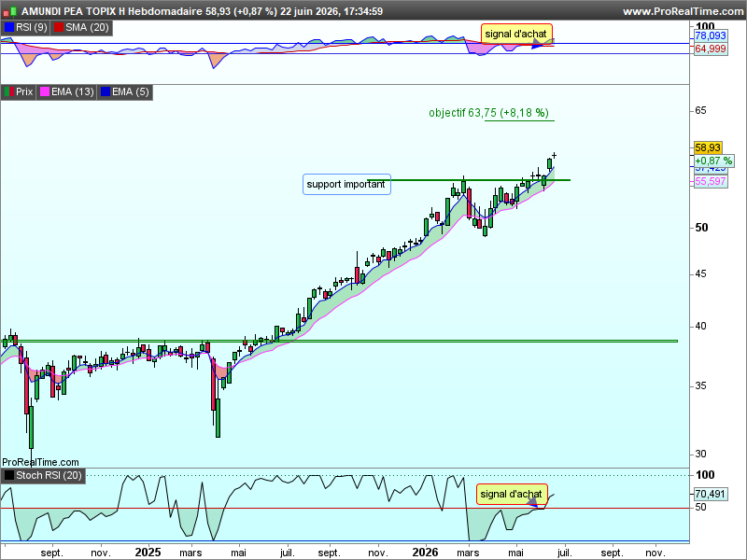Click blue EMA 5 color square
Screen dimensions: 747x560
coord(106,91)
